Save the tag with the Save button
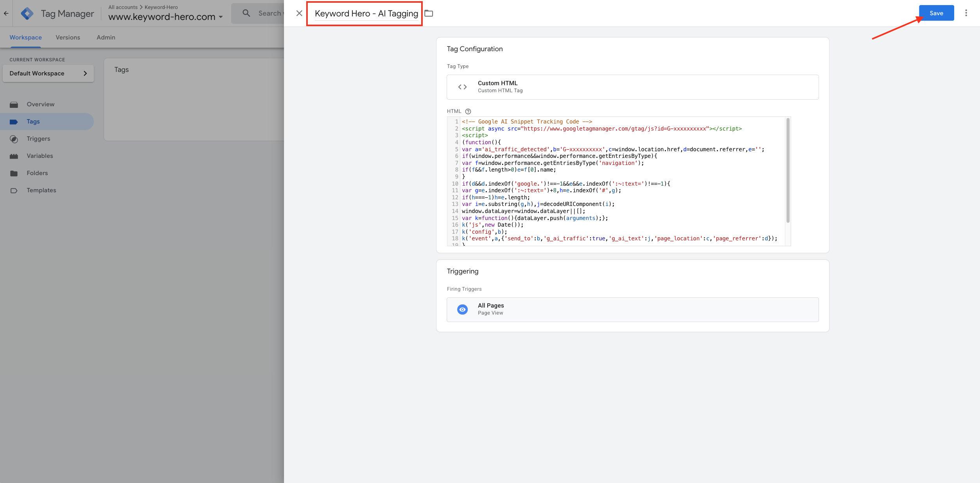Viewport: 980px width, 483px height. [x=936, y=13]
